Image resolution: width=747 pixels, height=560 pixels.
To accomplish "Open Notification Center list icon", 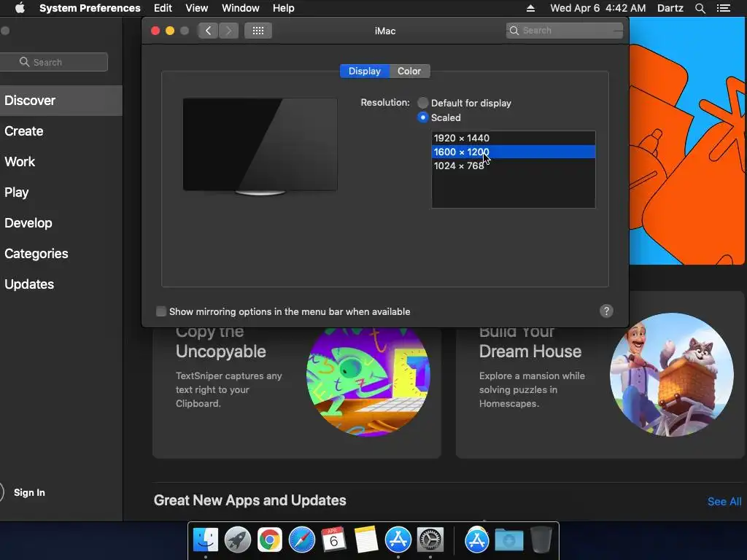I will tap(723, 8).
